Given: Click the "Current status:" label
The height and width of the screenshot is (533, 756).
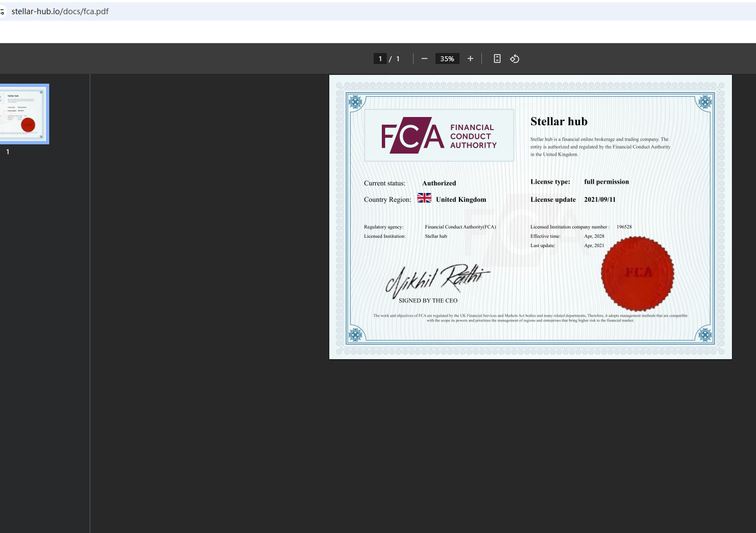Looking at the screenshot, I should [385, 183].
